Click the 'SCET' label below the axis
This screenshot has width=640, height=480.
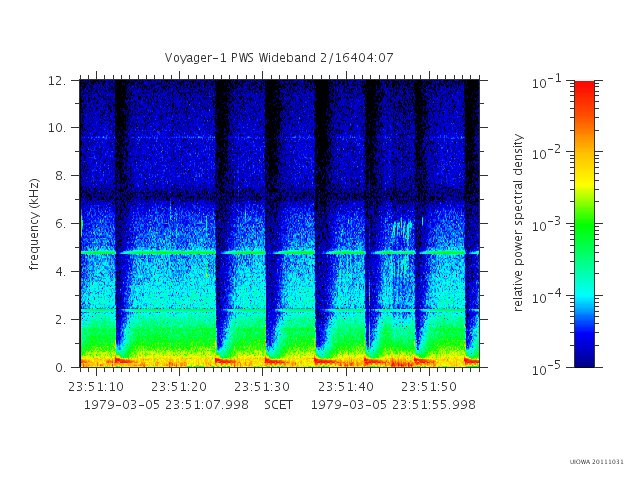[x=278, y=405]
